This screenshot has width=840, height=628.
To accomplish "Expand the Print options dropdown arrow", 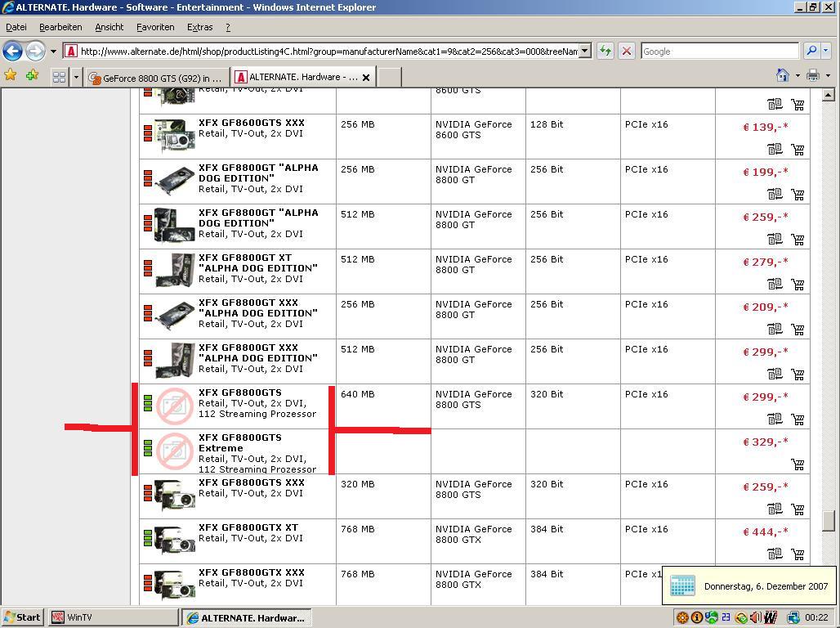I will coord(829,75).
